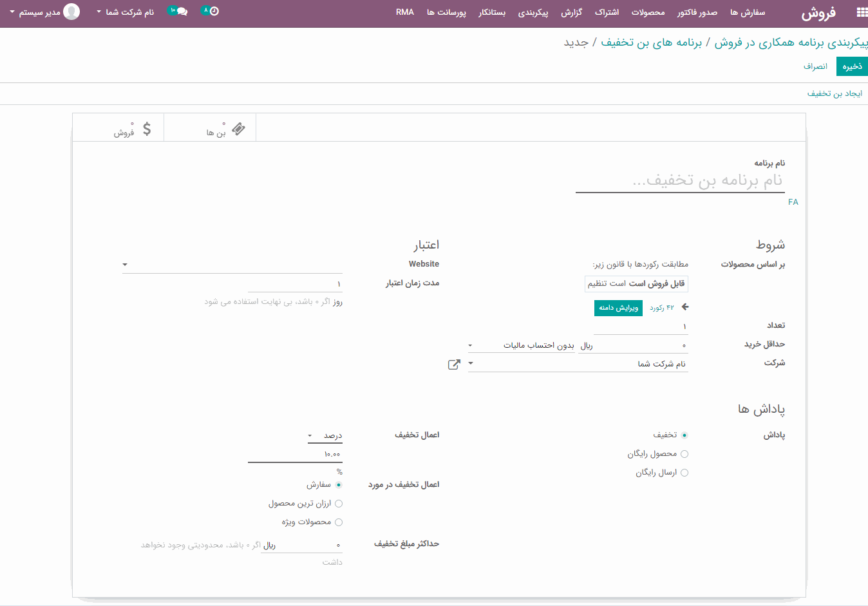
Task: Click the arrow beside 42 records
Action: pyautogui.click(x=685, y=307)
